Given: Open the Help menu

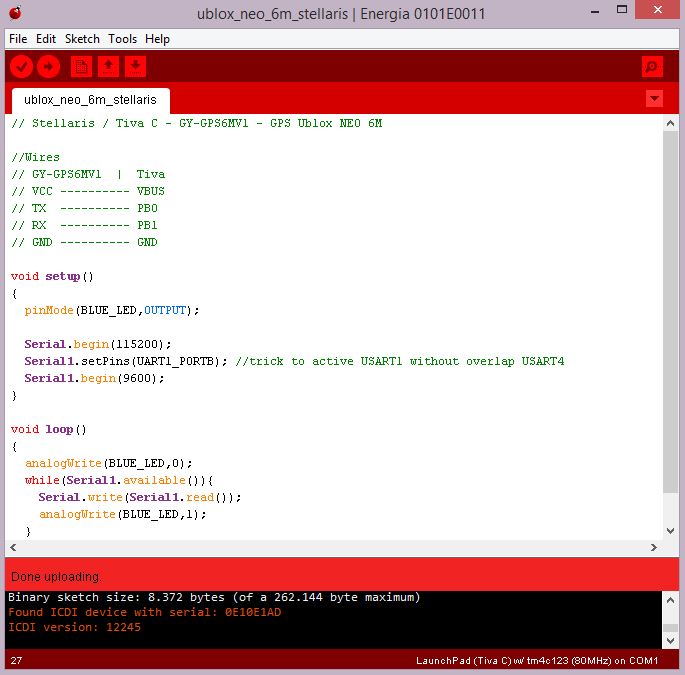Looking at the screenshot, I should 157,39.
